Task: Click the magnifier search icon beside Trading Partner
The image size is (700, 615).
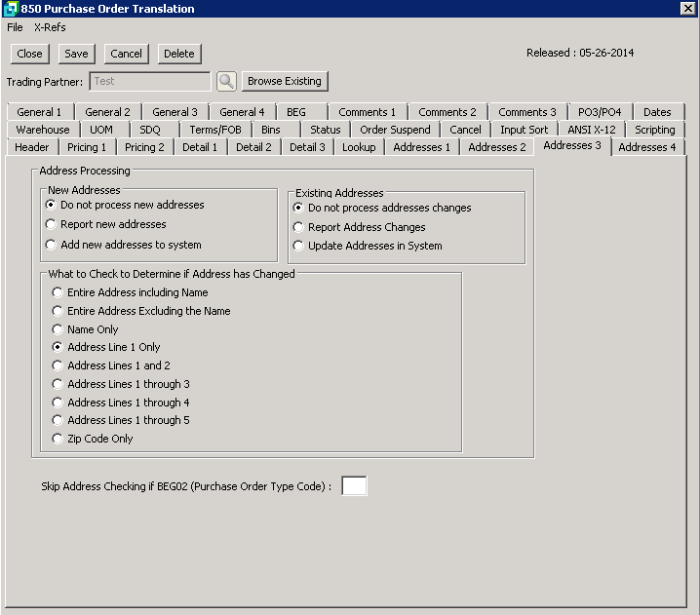Action: pos(226,82)
